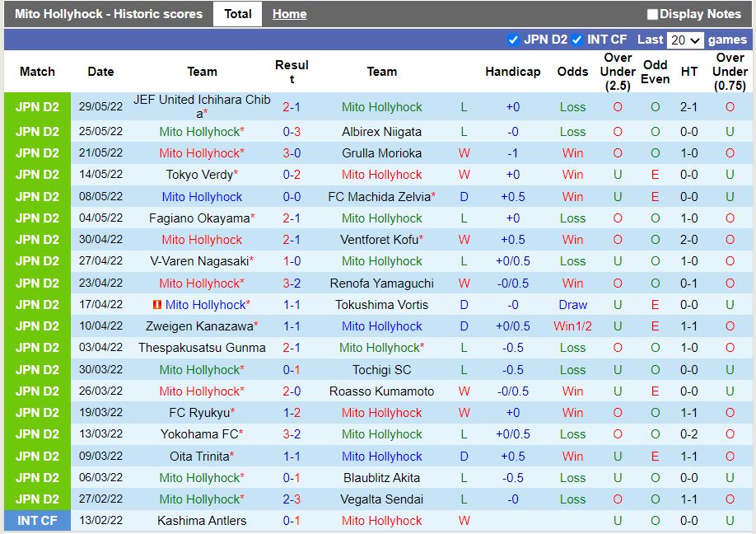Screen dimensions: 756x534
Task: Open Oita Trinita team link
Action: [199, 457]
